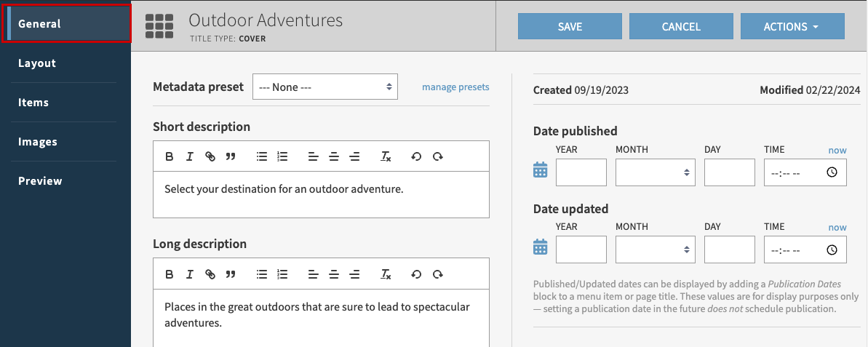Insert bulleted list in Long description toolbar
The image size is (868, 347).
[x=262, y=274]
